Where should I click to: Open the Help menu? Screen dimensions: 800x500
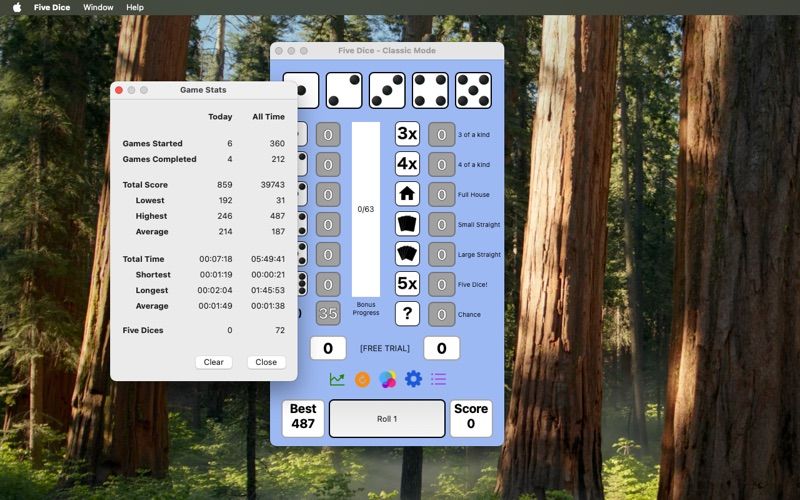(135, 7)
